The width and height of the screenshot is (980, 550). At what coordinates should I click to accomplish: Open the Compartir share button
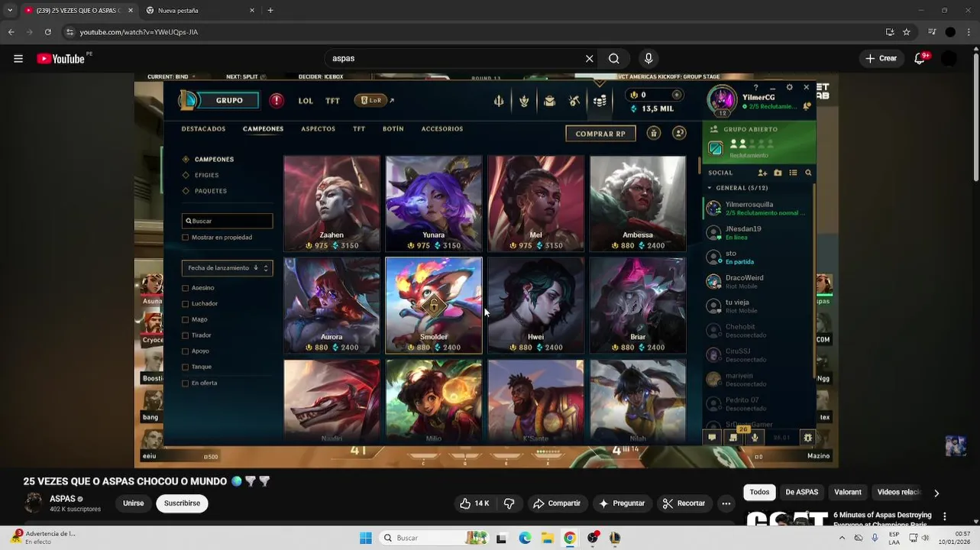point(557,503)
